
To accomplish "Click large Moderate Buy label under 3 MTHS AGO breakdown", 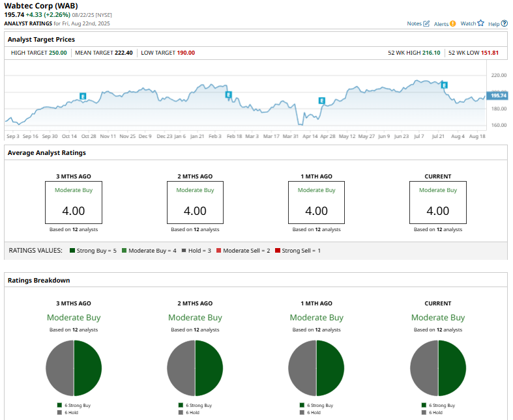I will (x=74, y=317).
